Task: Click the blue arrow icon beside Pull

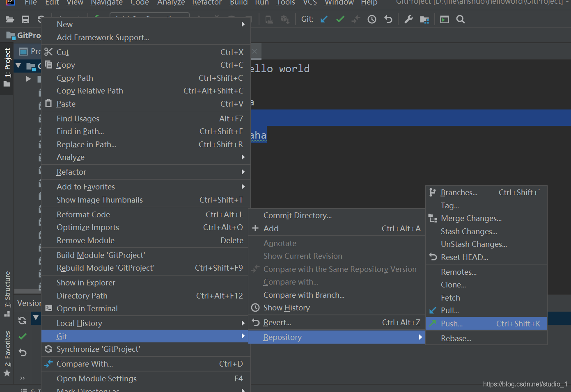Action: 433,310
